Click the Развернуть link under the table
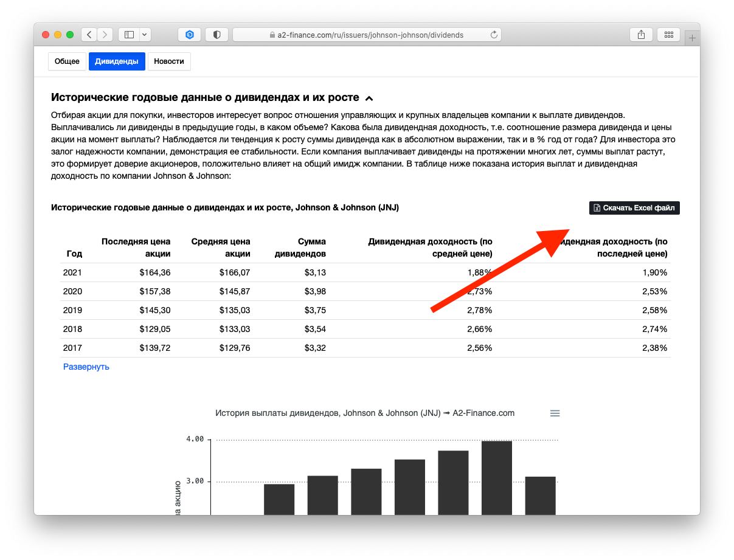The height and width of the screenshot is (560, 734). [x=86, y=367]
